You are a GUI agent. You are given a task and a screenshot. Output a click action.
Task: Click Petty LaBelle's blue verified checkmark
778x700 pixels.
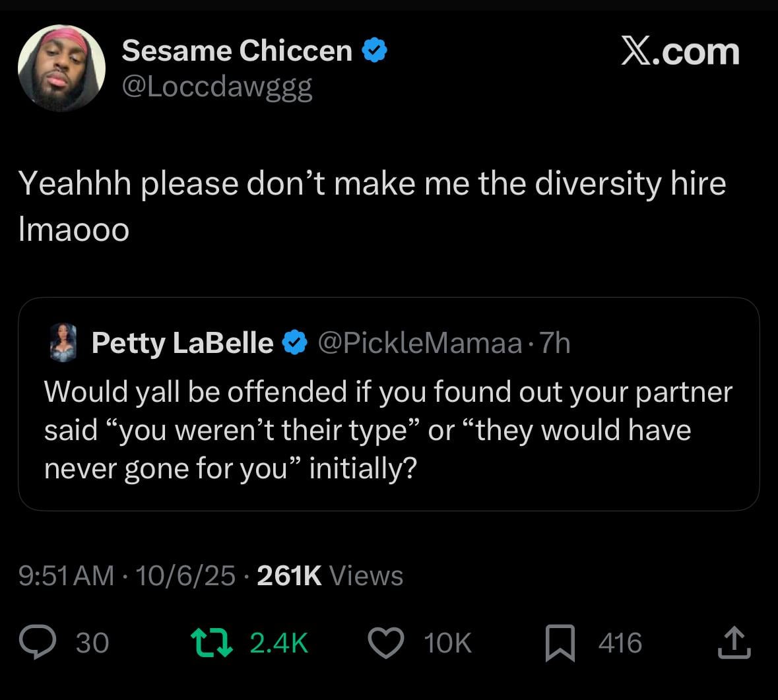click(294, 342)
